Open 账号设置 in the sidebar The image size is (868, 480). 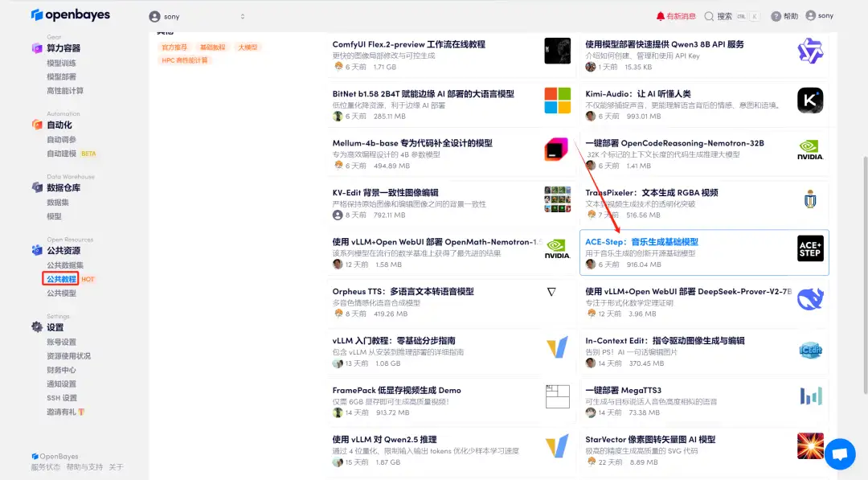[61, 343]
